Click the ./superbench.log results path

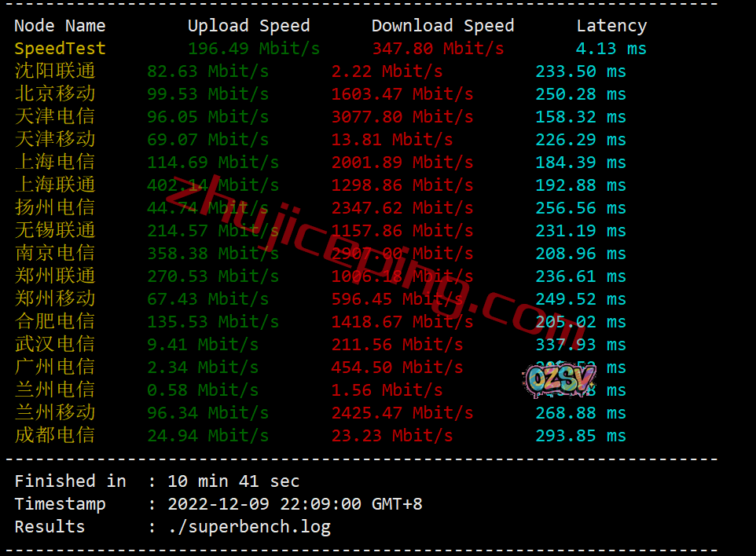[249, 527]
